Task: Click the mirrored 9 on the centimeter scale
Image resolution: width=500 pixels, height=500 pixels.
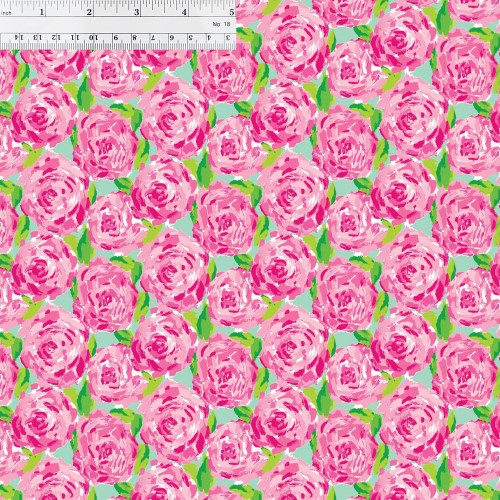Action: point(116,38)
